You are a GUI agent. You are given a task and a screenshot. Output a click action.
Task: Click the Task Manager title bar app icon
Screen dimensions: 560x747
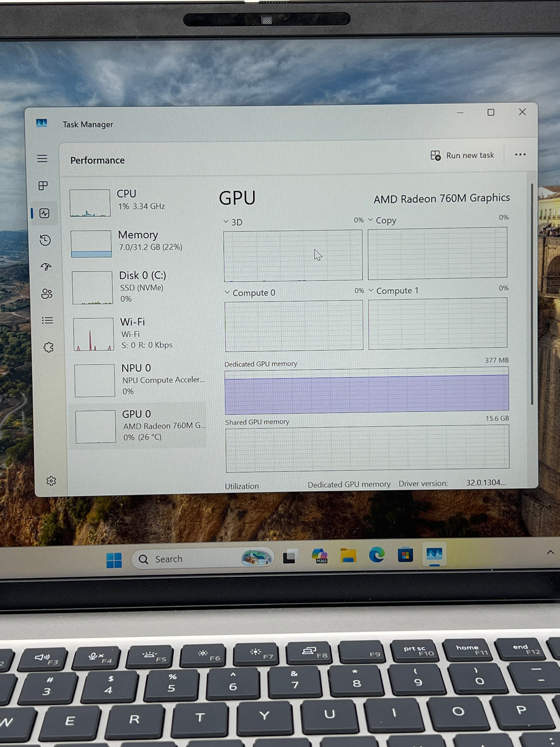tap(42, 123)
